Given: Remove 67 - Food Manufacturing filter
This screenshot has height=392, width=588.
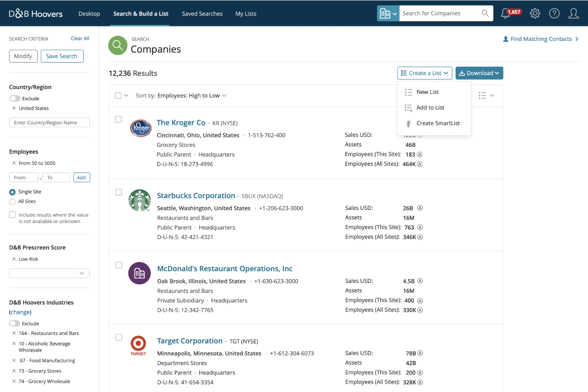Looking at the screenshot, I should tap(14, 361).
